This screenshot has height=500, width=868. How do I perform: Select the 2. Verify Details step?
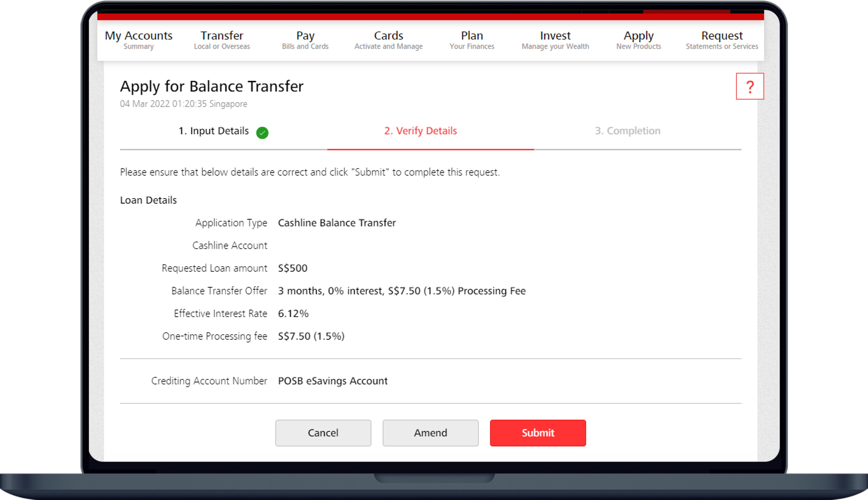coord(420,131)
